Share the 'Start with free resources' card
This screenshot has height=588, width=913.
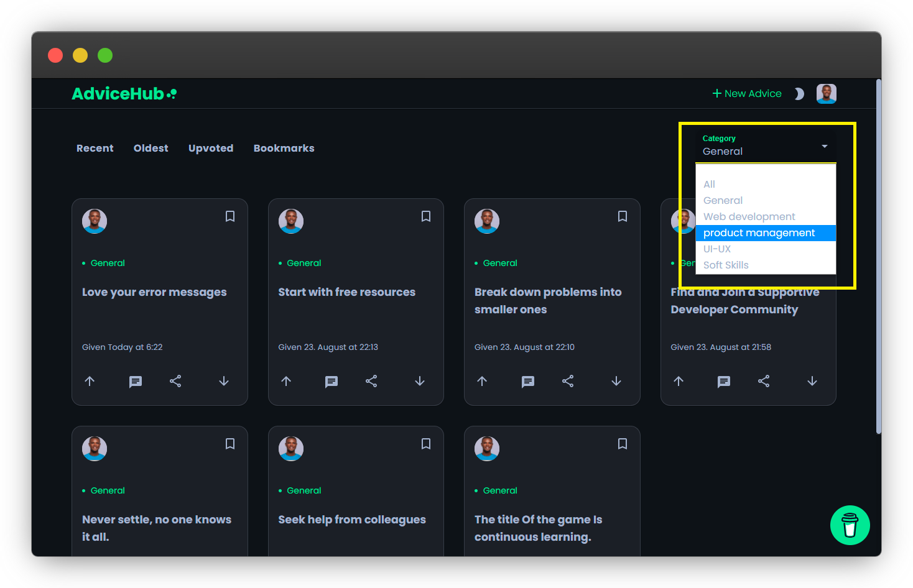(371, 381)
